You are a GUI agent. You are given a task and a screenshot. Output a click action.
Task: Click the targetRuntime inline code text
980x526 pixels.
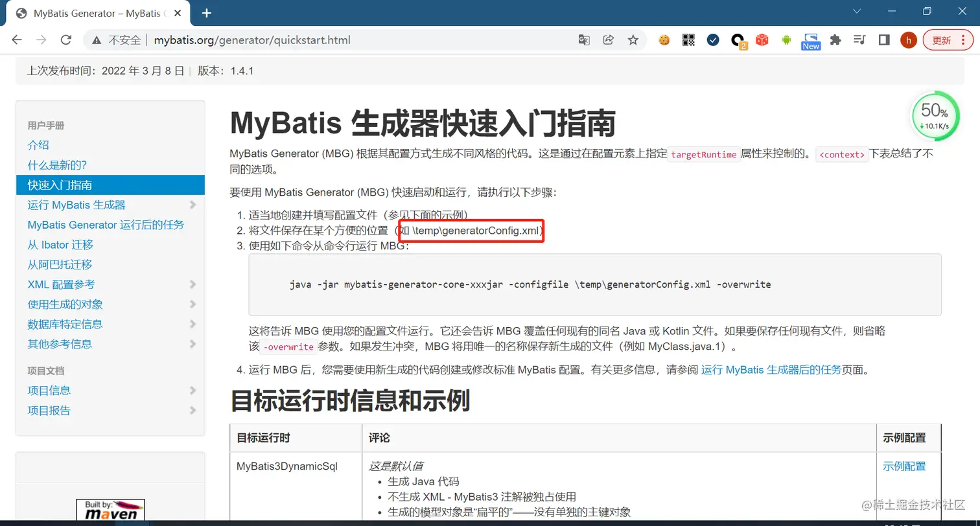tap(703, 155)
